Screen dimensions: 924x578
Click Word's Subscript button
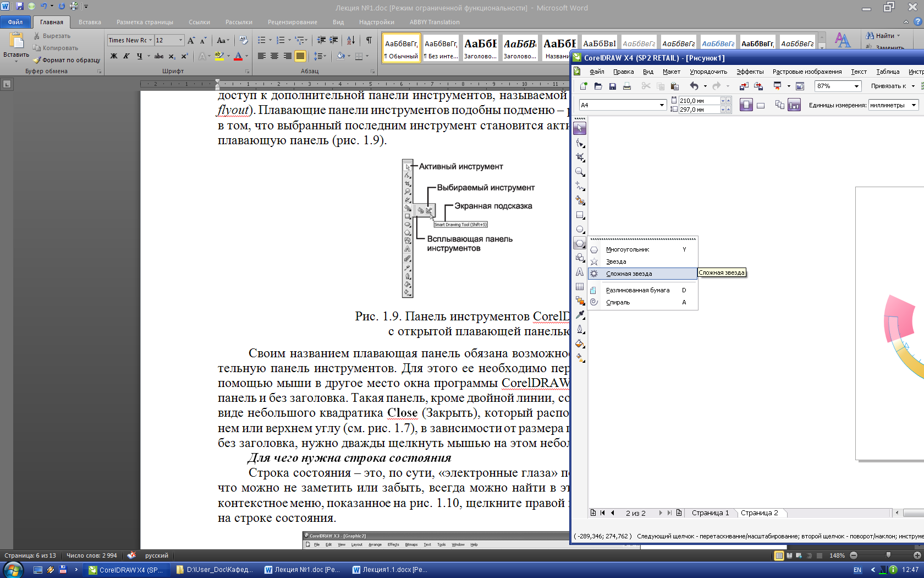(x=172, y=56)
